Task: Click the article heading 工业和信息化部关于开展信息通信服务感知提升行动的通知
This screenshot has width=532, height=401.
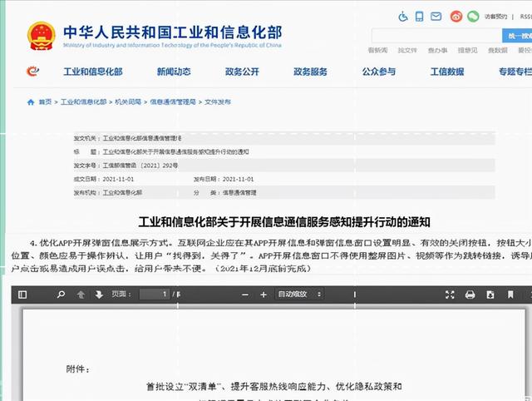Action: click(x=284, y=222)
